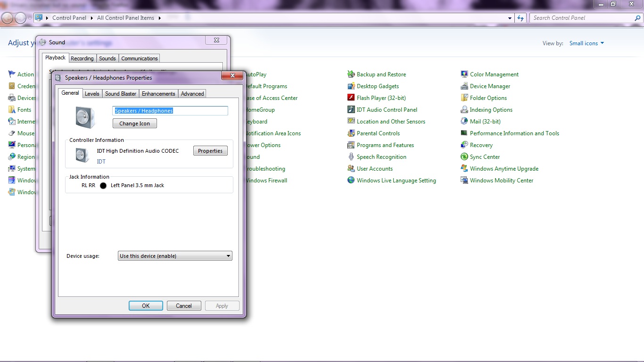Open Windows Live Language Setting icon
This screenshot has width=644, height=362.
tap(351, 181)
